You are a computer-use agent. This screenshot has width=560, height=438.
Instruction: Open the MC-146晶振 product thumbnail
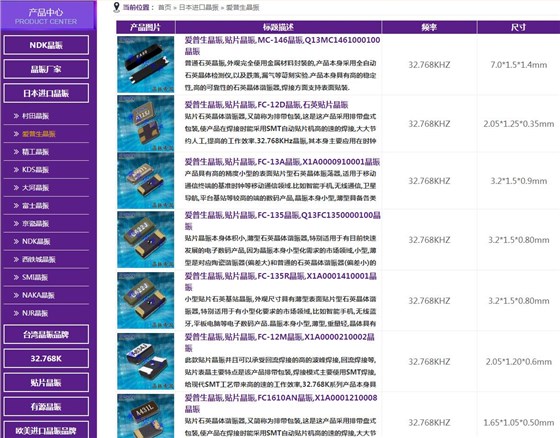click(146, 64)
